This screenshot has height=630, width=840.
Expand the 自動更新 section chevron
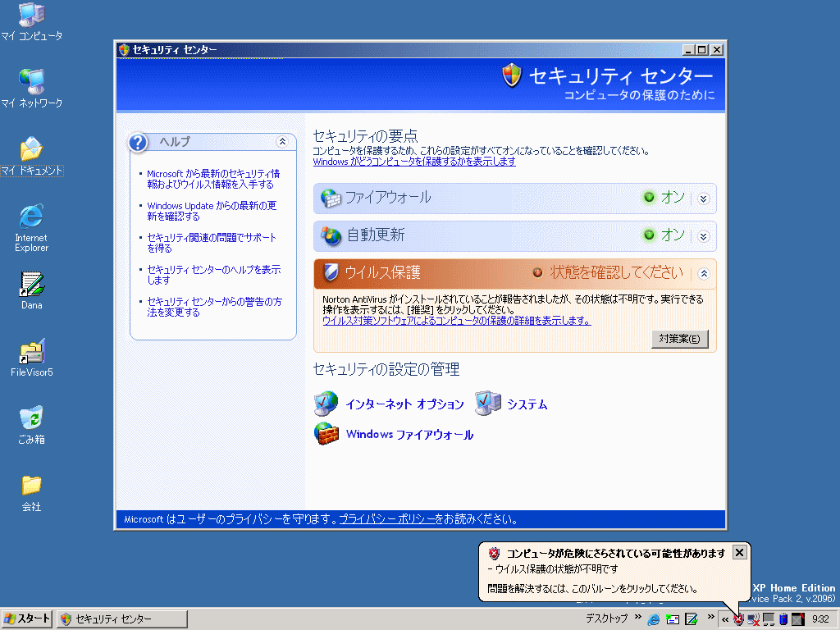tap(703, 236)
